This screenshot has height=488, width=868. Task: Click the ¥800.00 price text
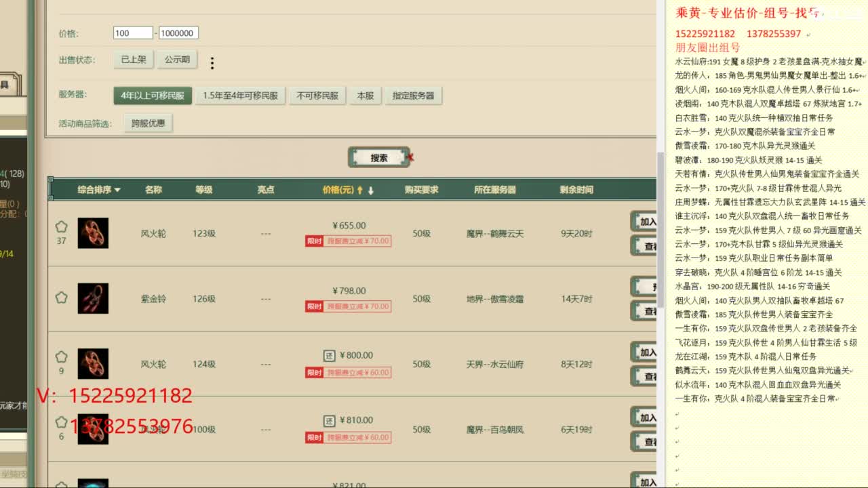355,355
